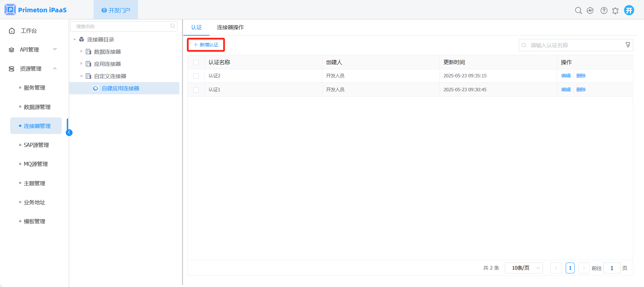Open the global search magnifier icon
The width and height of the screenshot is (644, 287).
[578, 11]
